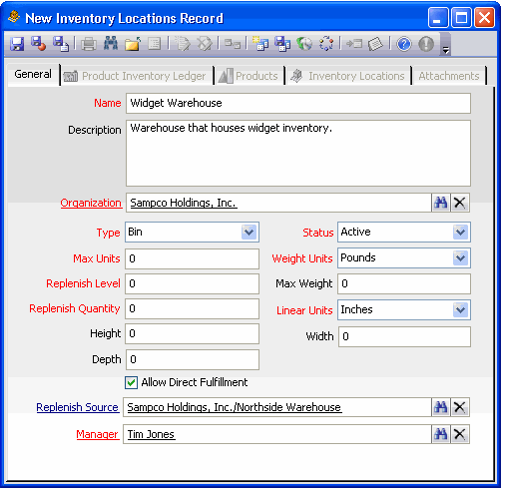This screenshot has width=528, height=503.
Task: Click the save disk with windows icon
Action: click(x=282, y=44)
